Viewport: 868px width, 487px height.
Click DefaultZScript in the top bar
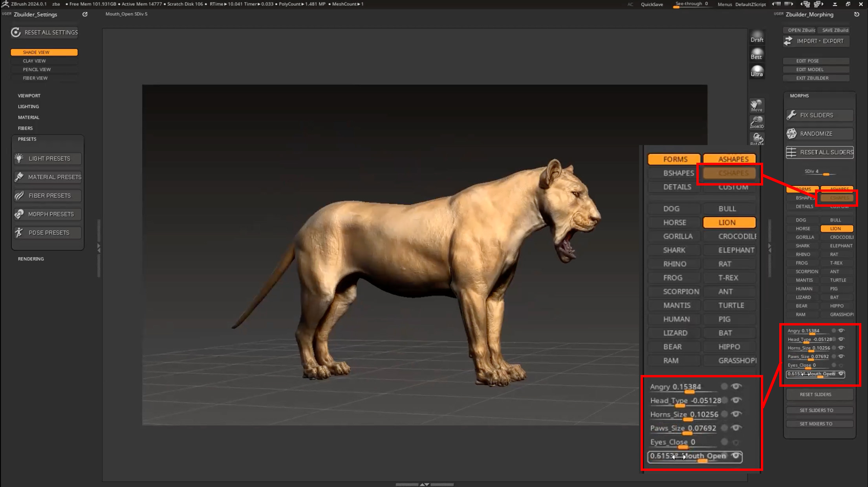pyautogui.click(x=751, y=4)
